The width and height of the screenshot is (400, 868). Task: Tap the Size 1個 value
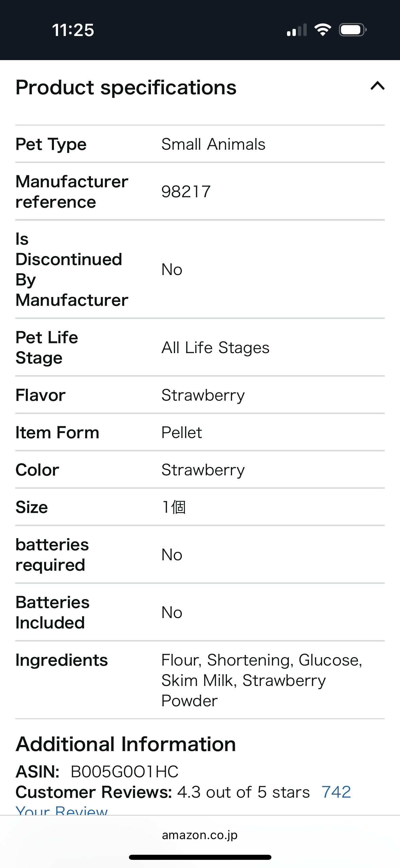(174, 507)
